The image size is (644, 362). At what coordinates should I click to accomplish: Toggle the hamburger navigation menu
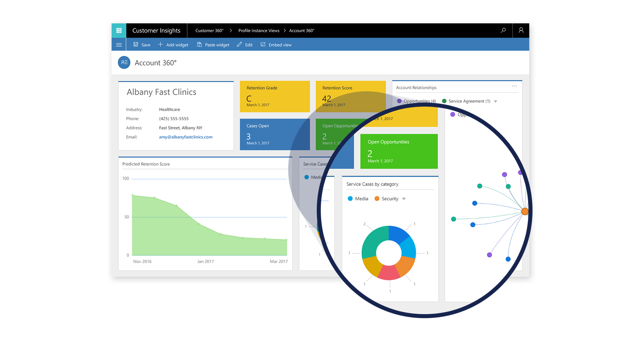[119, 45]
